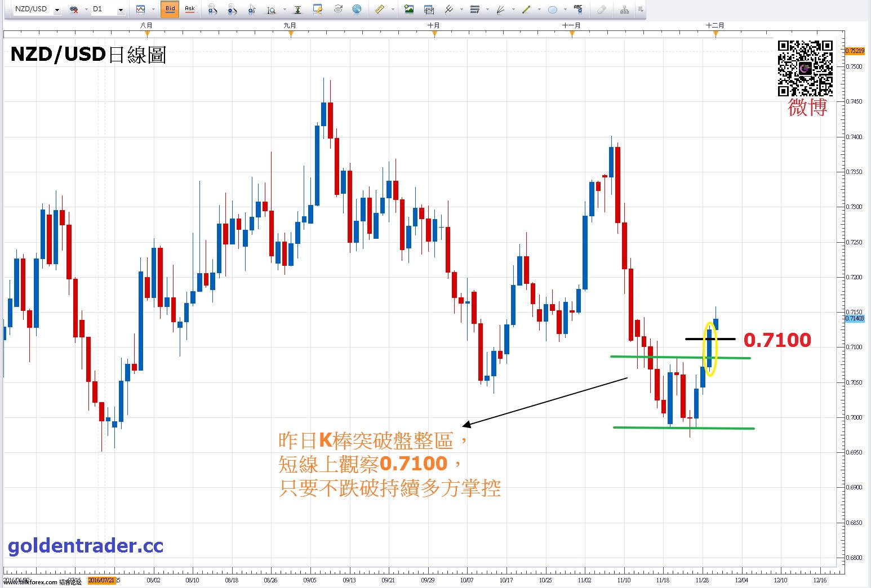Toggle the Ask price button
The width and height of the screenshot is (871, 588).
pyautogui.click(x=190, y=10)
